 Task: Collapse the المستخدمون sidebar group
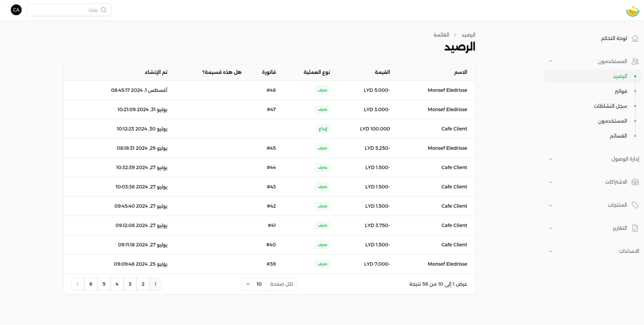(550, 61)
